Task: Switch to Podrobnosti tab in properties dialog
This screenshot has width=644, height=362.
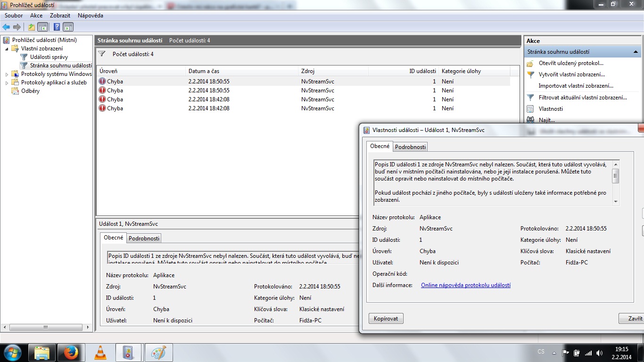Action: (x=410, y=147)
